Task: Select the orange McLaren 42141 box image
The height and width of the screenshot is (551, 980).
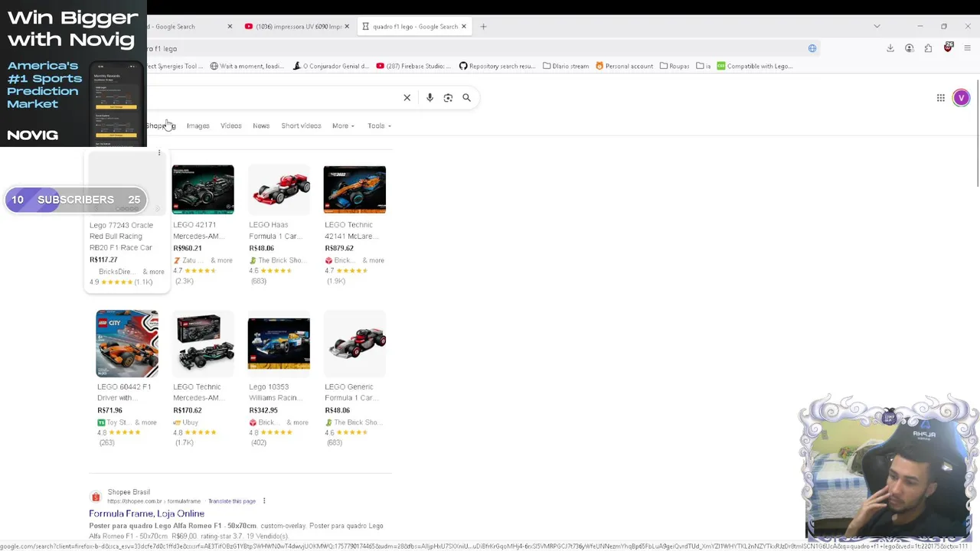Action: tap(354, 190)
